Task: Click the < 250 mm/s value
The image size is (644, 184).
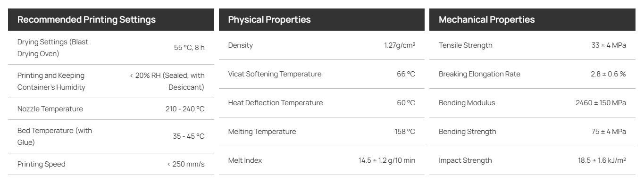Action: click(x=187, y=164)
